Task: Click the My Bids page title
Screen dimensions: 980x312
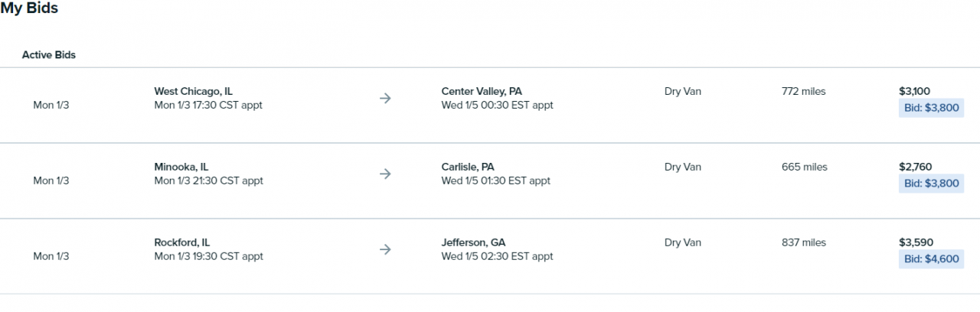Action: coord(29,8)
